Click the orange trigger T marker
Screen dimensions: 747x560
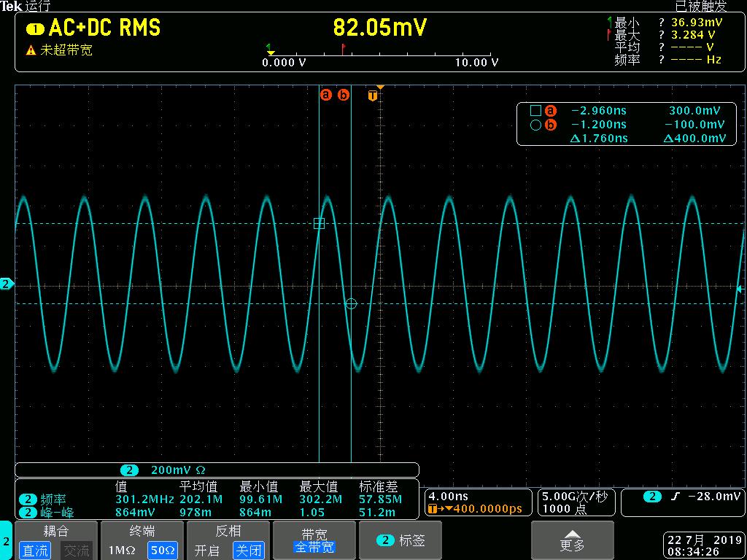coord(373,96)
